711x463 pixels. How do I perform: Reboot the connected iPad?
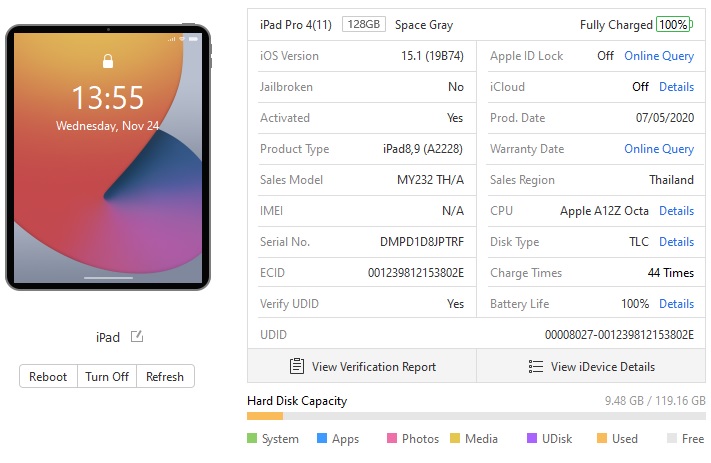coord(48,376)
